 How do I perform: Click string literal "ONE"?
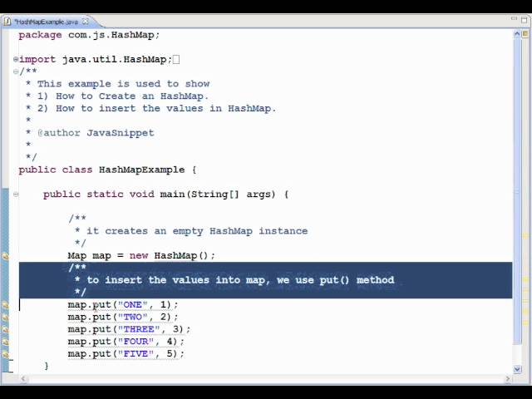pyautogui.click(x=133, y=305)
